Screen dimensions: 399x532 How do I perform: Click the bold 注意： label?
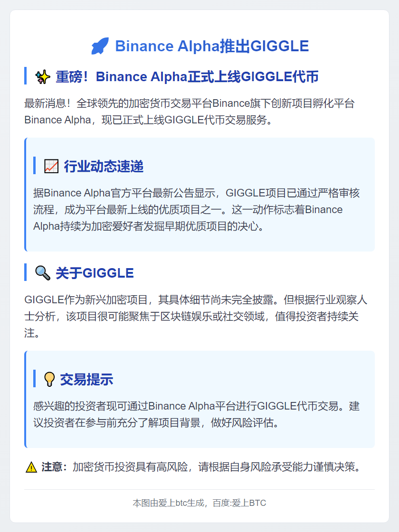click(x=55, y=467)
